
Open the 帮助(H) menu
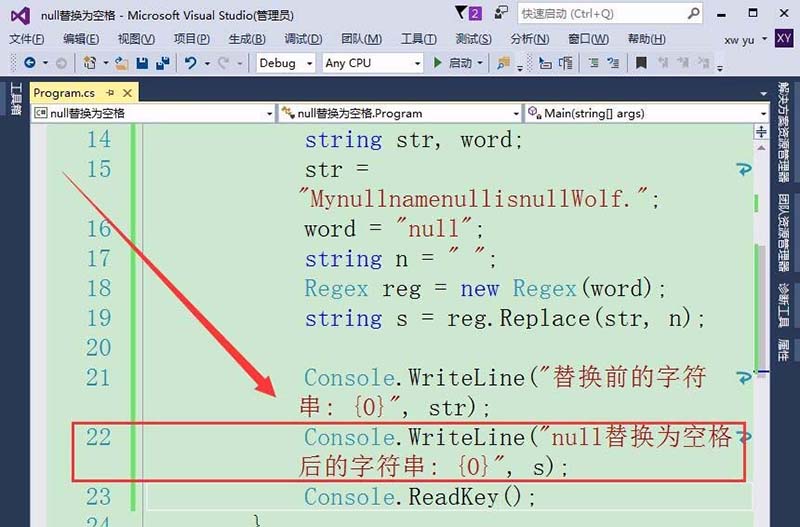pos(646,39)
